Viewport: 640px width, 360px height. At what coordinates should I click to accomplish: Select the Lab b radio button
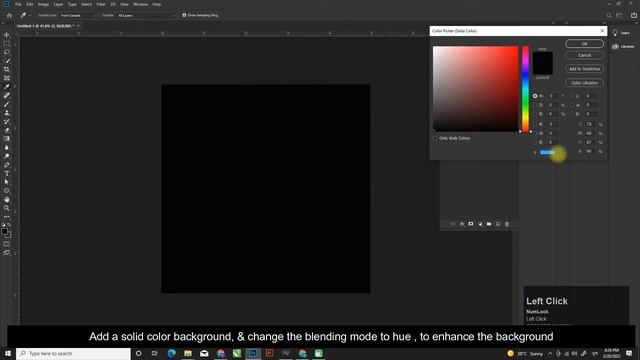click(572, 114)
